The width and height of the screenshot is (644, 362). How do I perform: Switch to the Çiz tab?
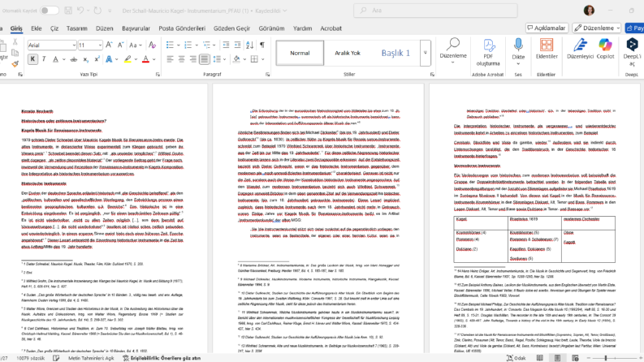[54, 28]
